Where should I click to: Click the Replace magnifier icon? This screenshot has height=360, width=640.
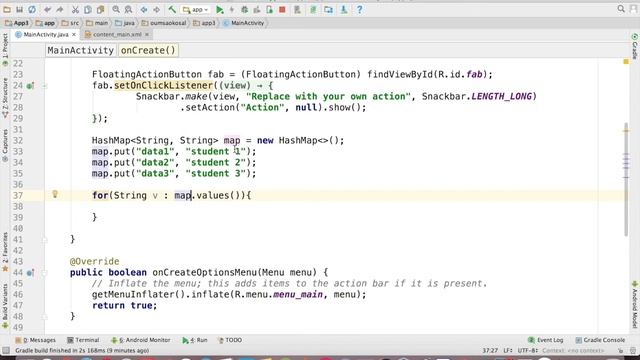(x=128, y=9)
